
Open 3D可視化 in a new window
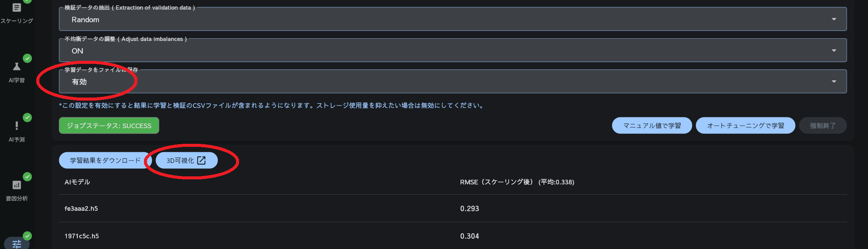click(x=186, y=161)
